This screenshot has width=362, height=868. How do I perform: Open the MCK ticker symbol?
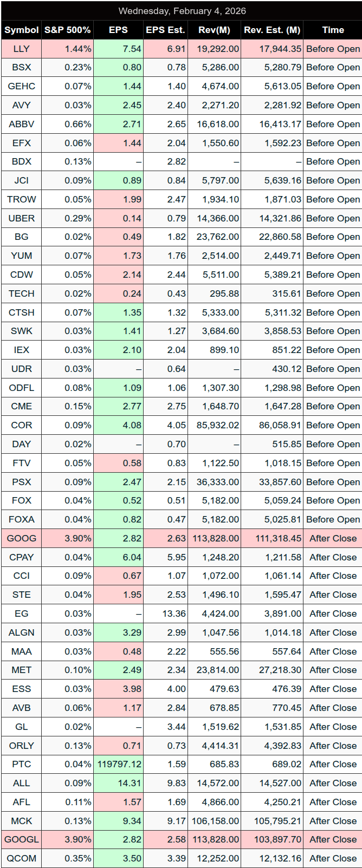tap(22, 821)
